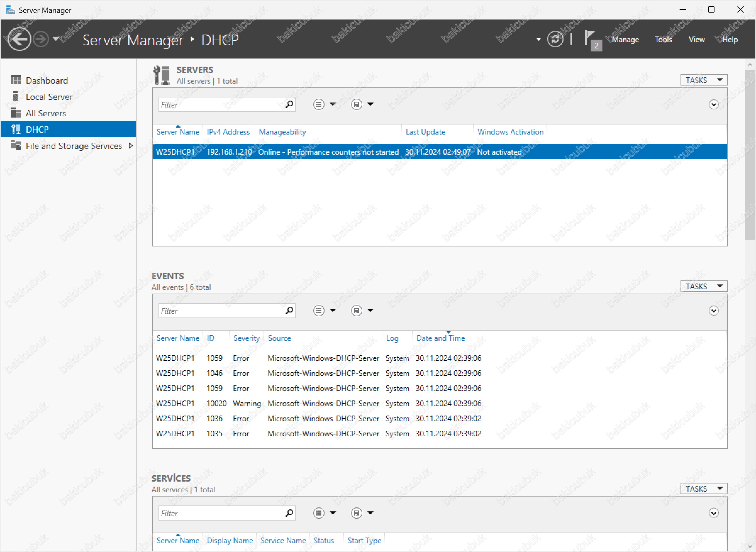756x552 pixels.
Task: Open the Tools menu
Action: (x=664, y=39)
